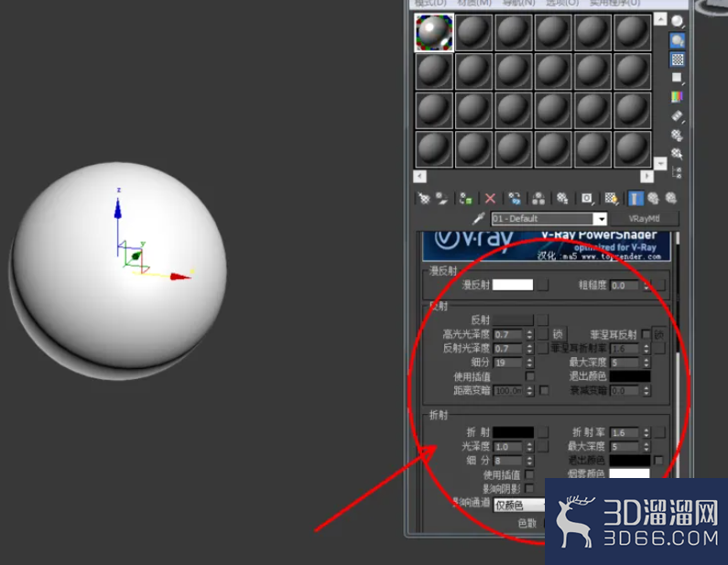The height and width of the screenshot is (565, 728).
Task: Click the white 漫反射 color swatch
Action: click(513, 285)
